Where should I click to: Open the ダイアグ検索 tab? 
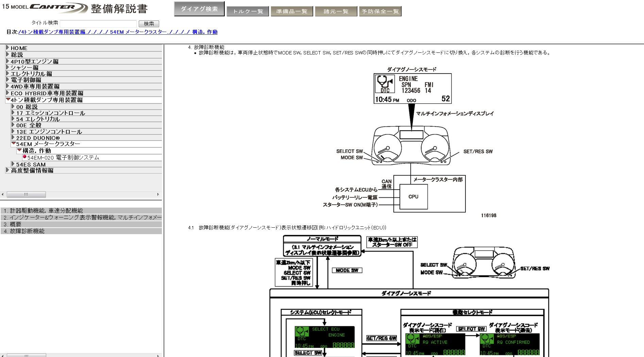point(199,9)
